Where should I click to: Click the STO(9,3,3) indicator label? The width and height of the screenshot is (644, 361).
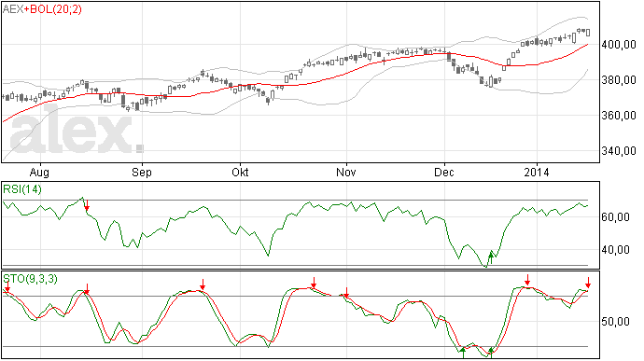tap(31, 279)
